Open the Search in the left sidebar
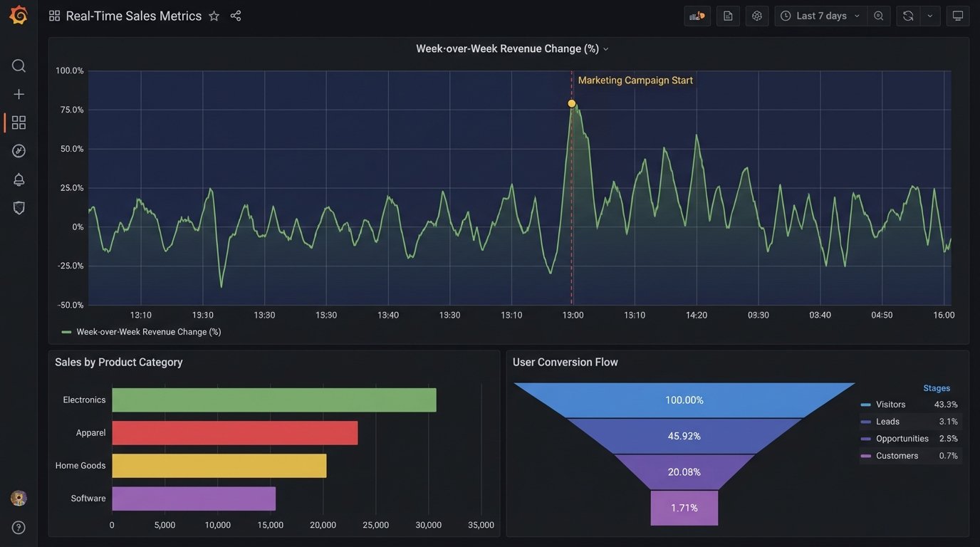This screenshot has width=980, height=547. pyautogui.click(x=18, y=65)
